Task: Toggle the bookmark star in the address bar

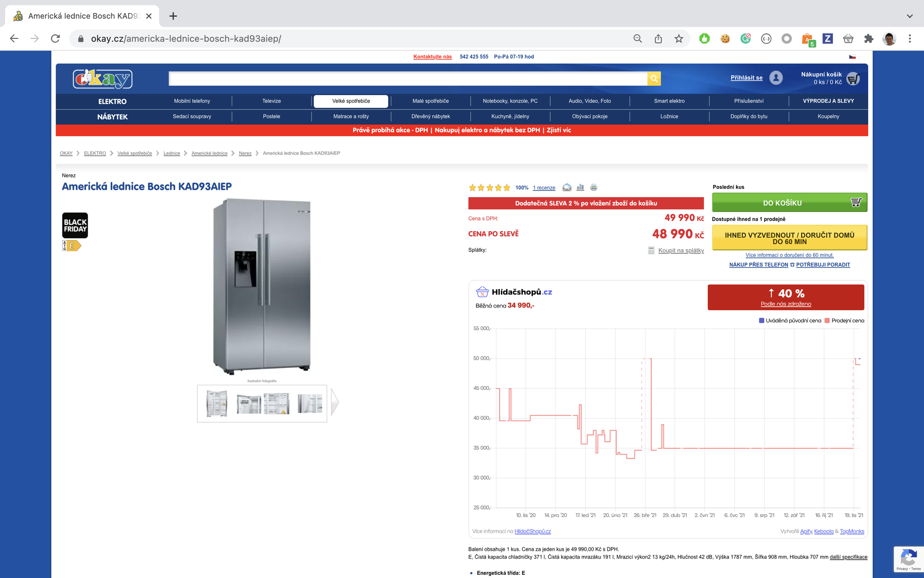Action: (x=679, y=39)
